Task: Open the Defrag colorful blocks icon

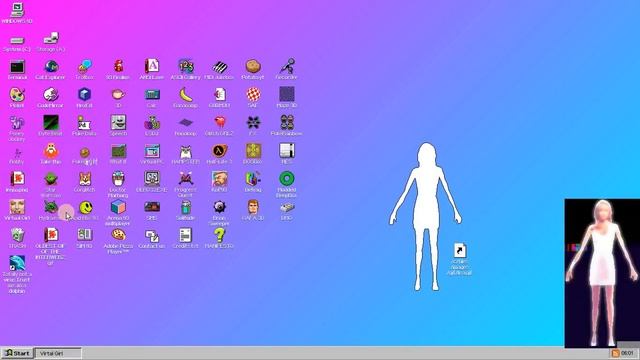Action: tap(253, 179)
